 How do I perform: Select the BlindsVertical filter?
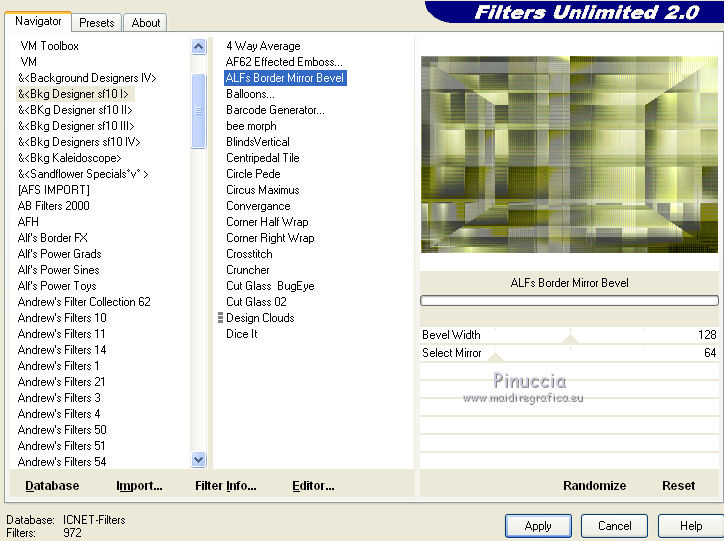click(258, 142)
